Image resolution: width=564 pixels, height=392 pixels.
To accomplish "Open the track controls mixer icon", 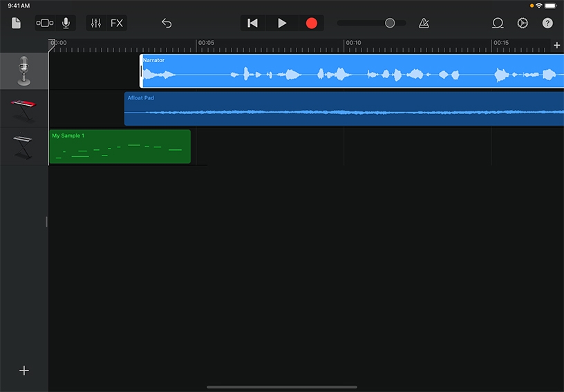I will coord(96,23).
